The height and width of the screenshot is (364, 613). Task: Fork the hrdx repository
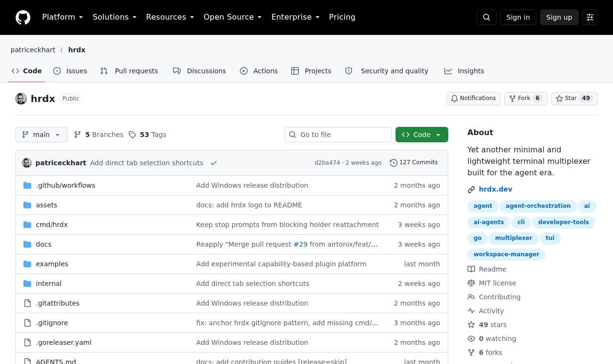coord(525,98)
